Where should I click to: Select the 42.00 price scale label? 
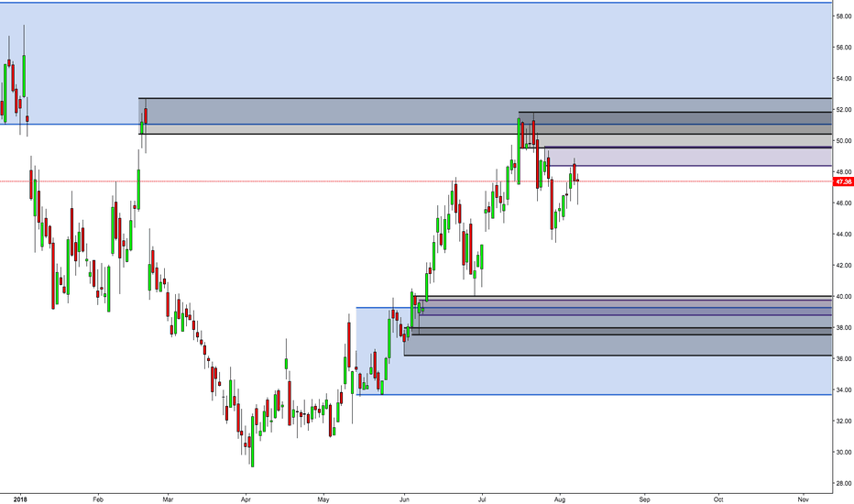(x=844, y=266)
